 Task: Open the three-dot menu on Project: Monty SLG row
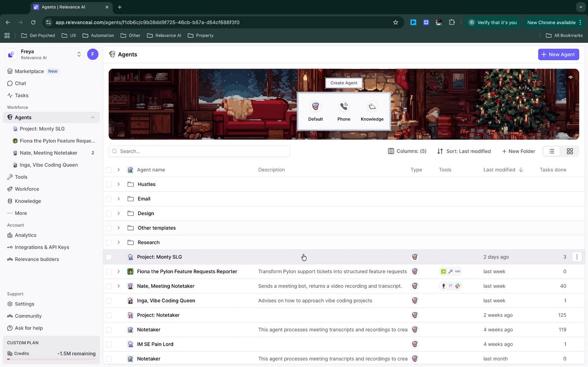pyautogui.click(x=577, y=257)
